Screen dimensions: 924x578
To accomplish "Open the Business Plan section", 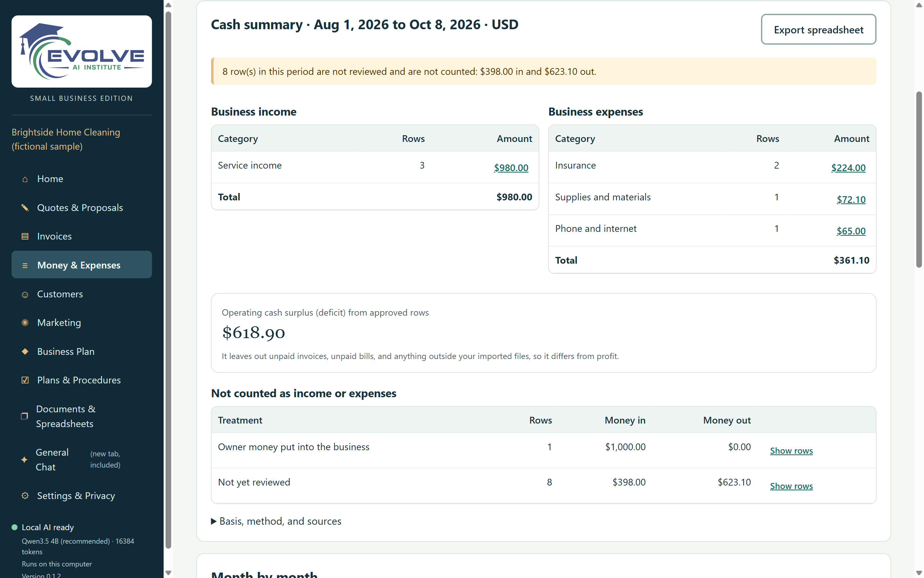I will coord(82,351).
